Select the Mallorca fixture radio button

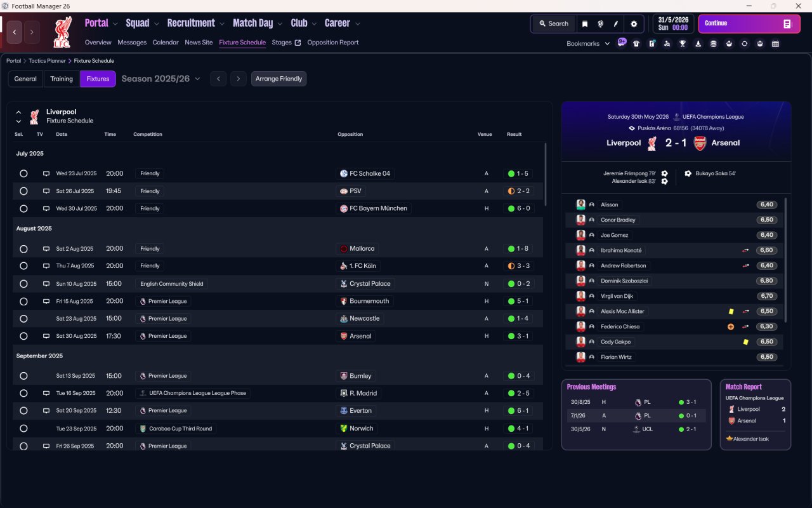[23, 249]
